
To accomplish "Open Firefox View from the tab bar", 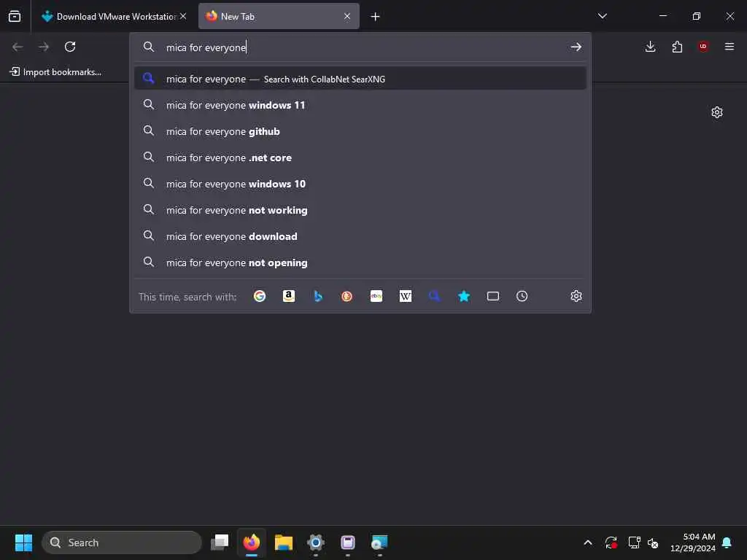I will click(15, 16).
